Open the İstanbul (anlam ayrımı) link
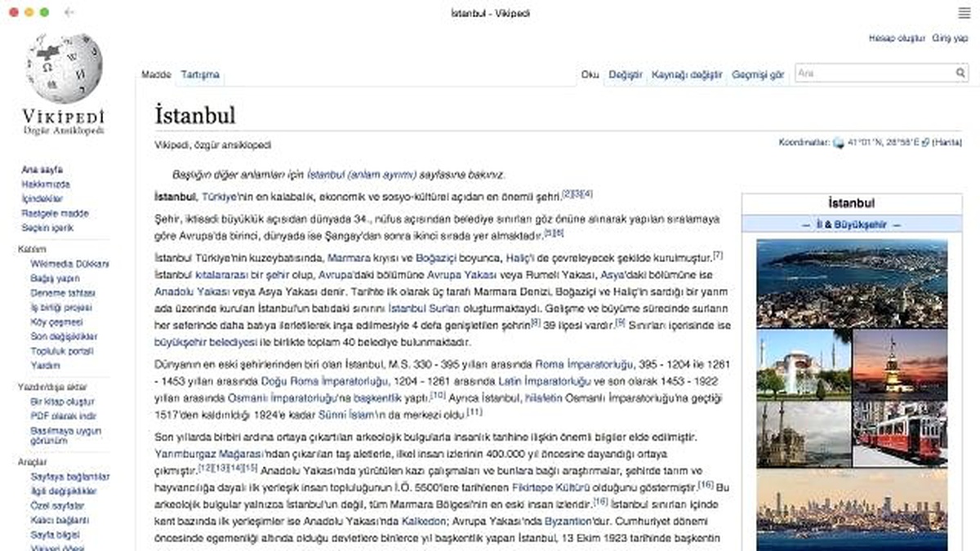Screen dimensions: 980x551 [x=362, y=175]
